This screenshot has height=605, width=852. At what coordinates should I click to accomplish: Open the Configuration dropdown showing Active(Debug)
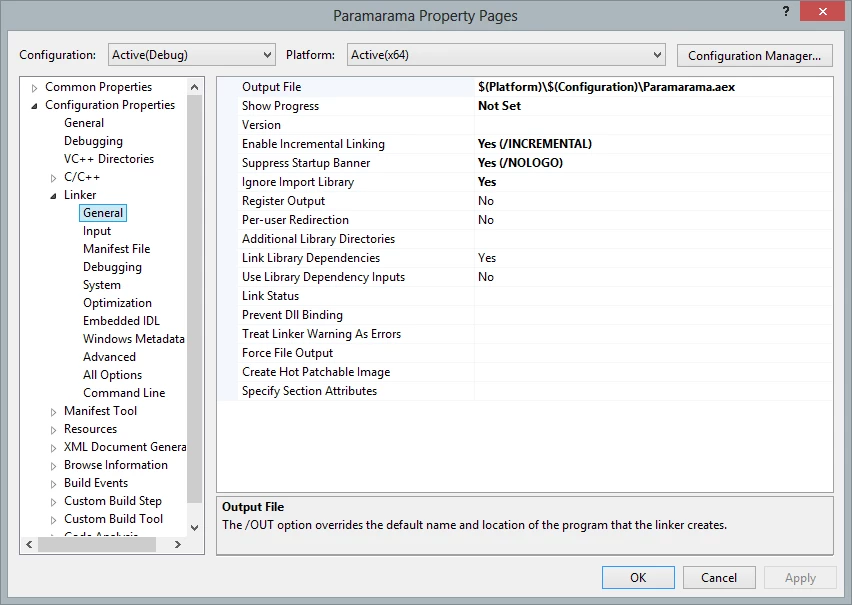[192, 55]
